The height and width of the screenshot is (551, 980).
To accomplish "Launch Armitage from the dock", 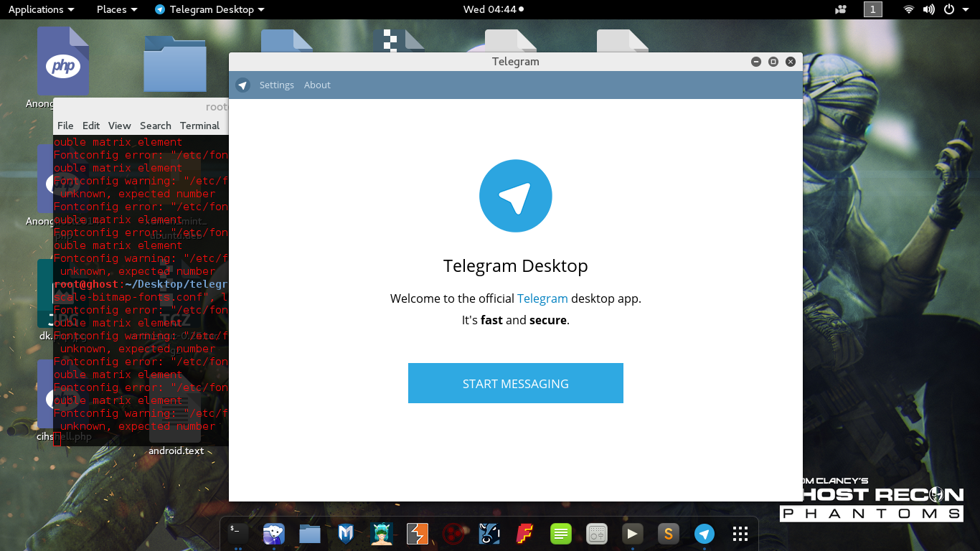I will tap(382, 533).
